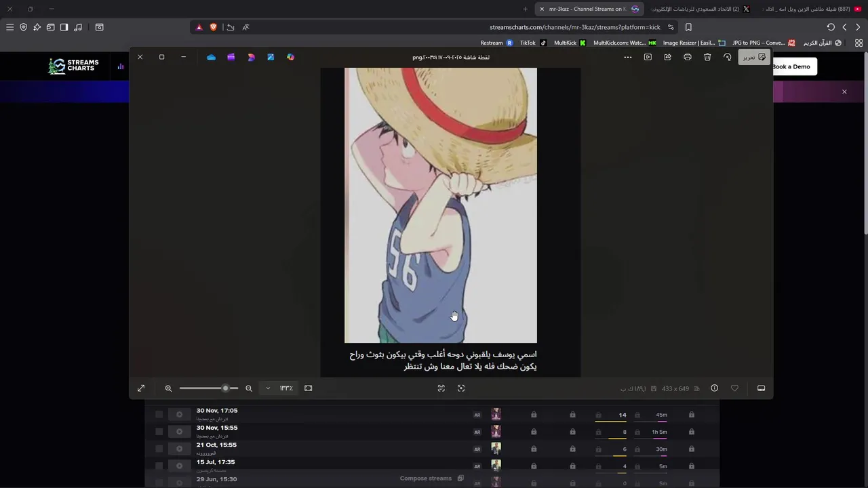Enter full screen view in Photos

click(x=141, y=388)
